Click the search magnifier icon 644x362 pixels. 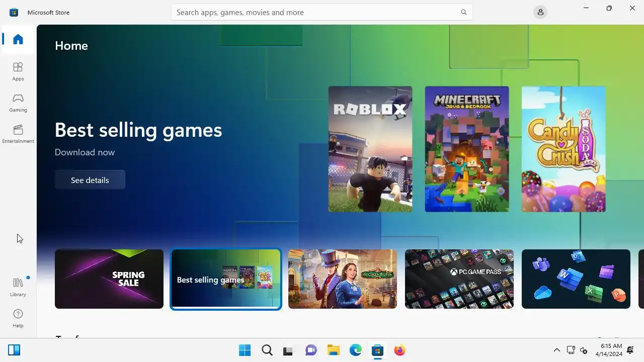(x=464, y=12)
